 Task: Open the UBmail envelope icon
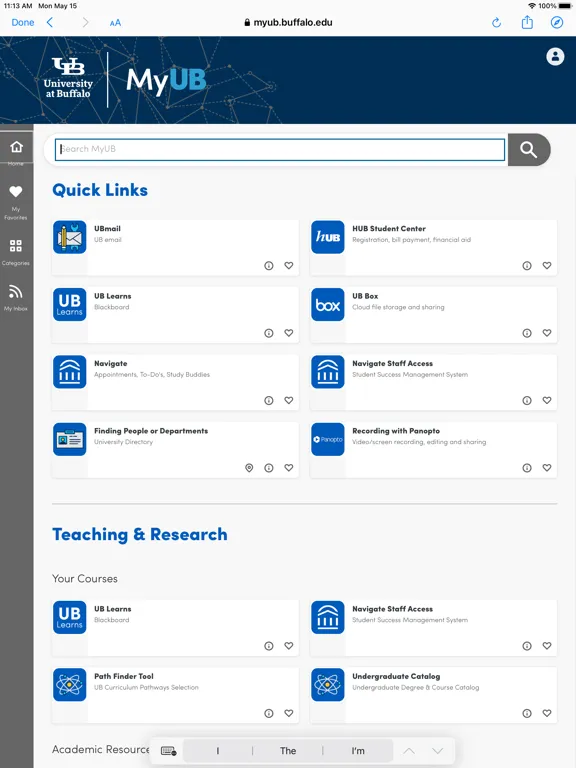pos(70,237)
